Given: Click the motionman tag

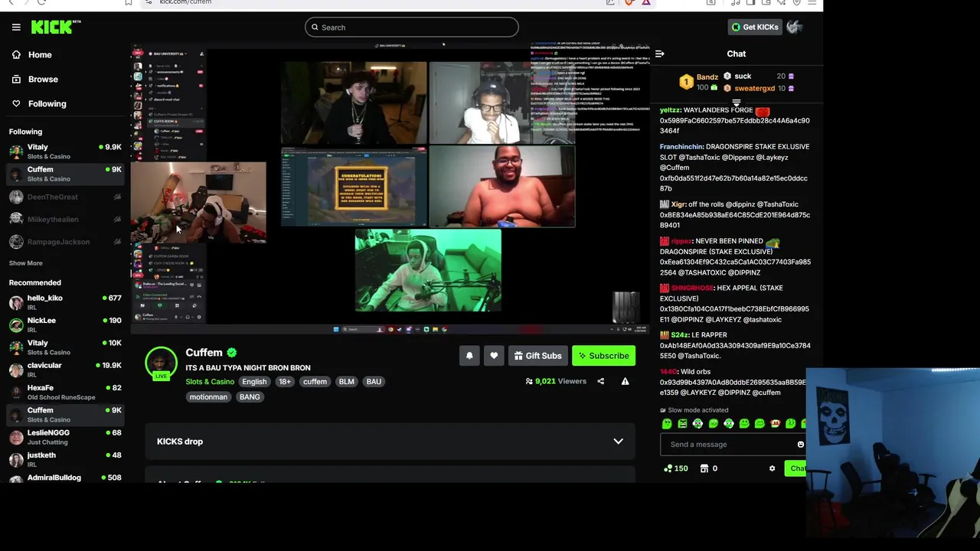Looking at the screenshot, I should [208, 397].
